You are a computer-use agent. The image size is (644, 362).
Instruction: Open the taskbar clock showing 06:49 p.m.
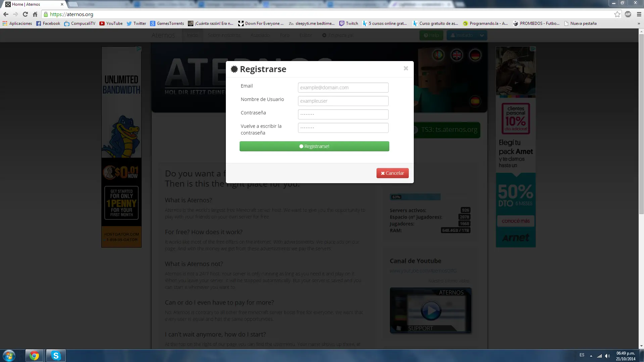pyautogui.click(x=626, y=356)
